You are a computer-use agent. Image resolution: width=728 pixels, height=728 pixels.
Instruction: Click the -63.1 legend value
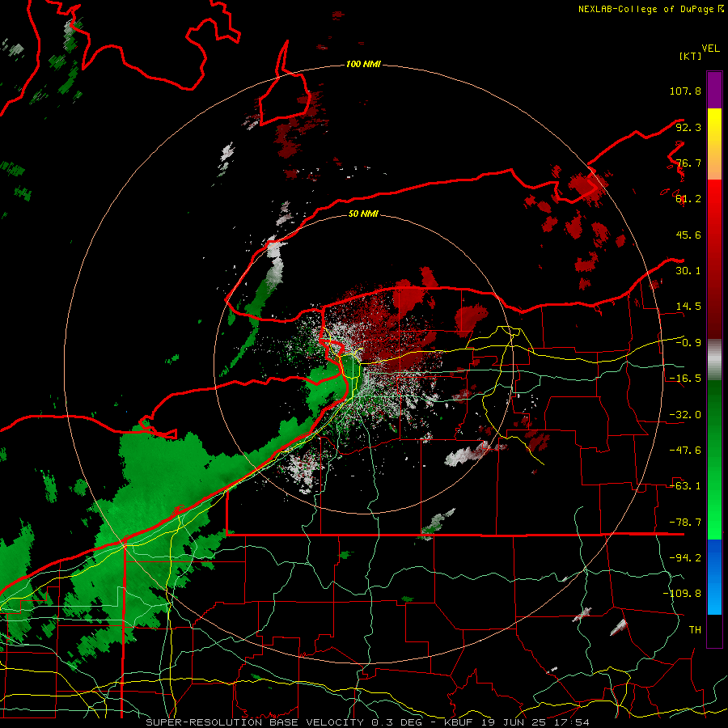point(685,486)
